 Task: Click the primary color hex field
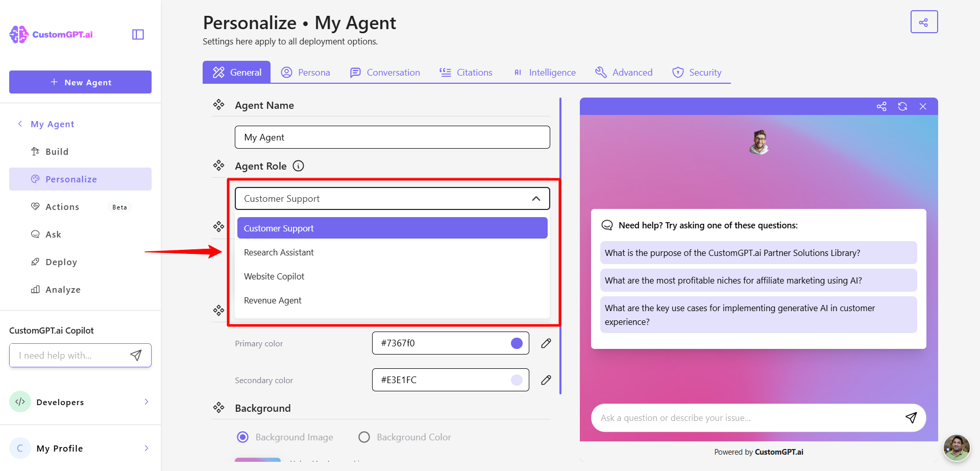450,343
